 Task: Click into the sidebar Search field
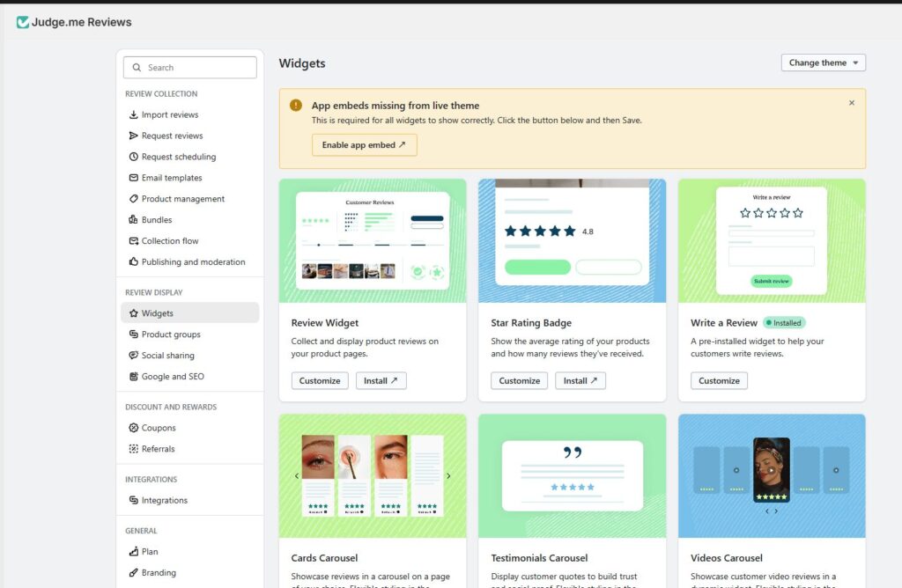coord(190,68)
